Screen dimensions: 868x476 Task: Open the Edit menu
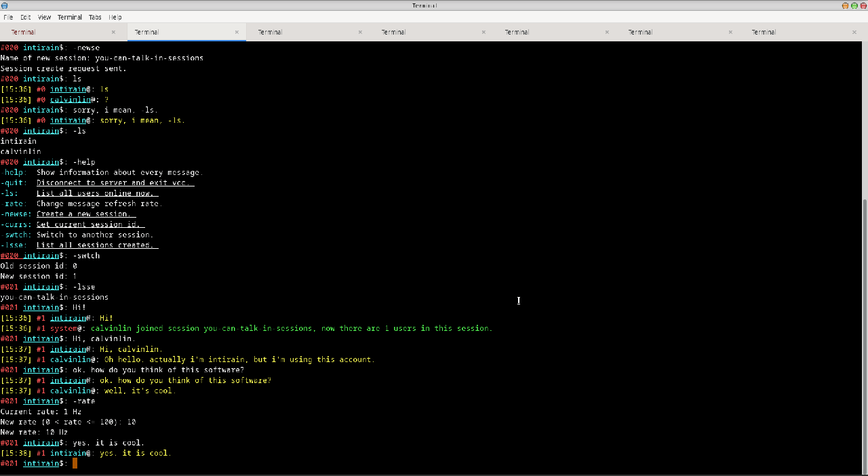pyautogui.click(x=26, y=17)
